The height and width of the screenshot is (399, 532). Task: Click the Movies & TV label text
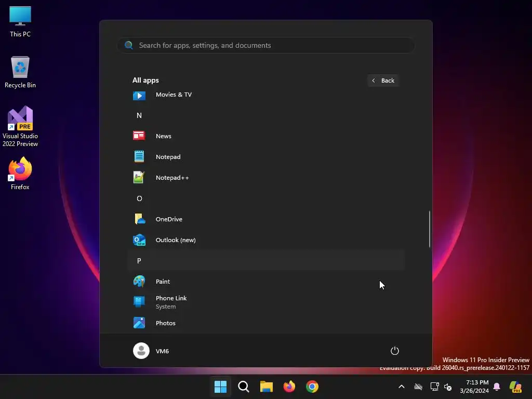coord(174,95)
